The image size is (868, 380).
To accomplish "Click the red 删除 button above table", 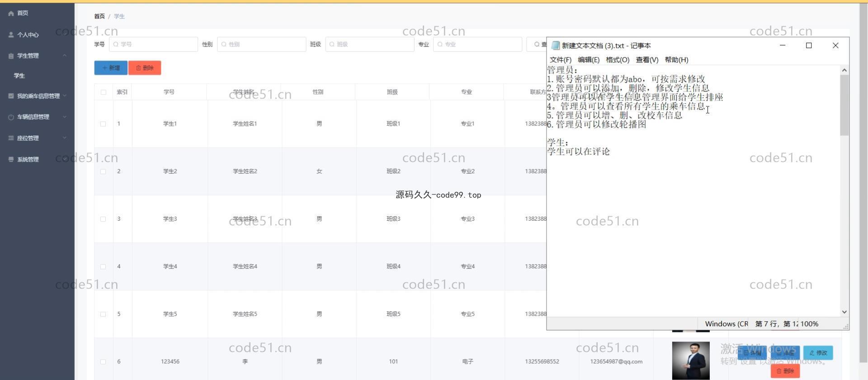I will [145, 68].
